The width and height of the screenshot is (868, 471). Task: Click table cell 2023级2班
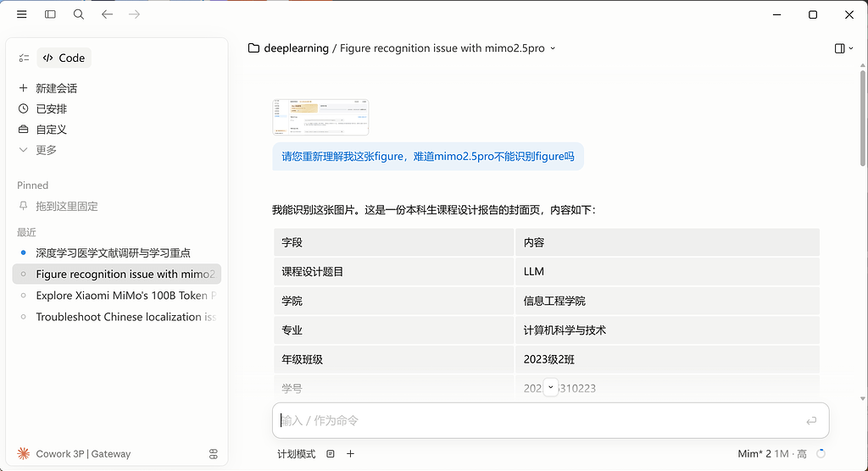pyautogui.click(x=667, y=359)
